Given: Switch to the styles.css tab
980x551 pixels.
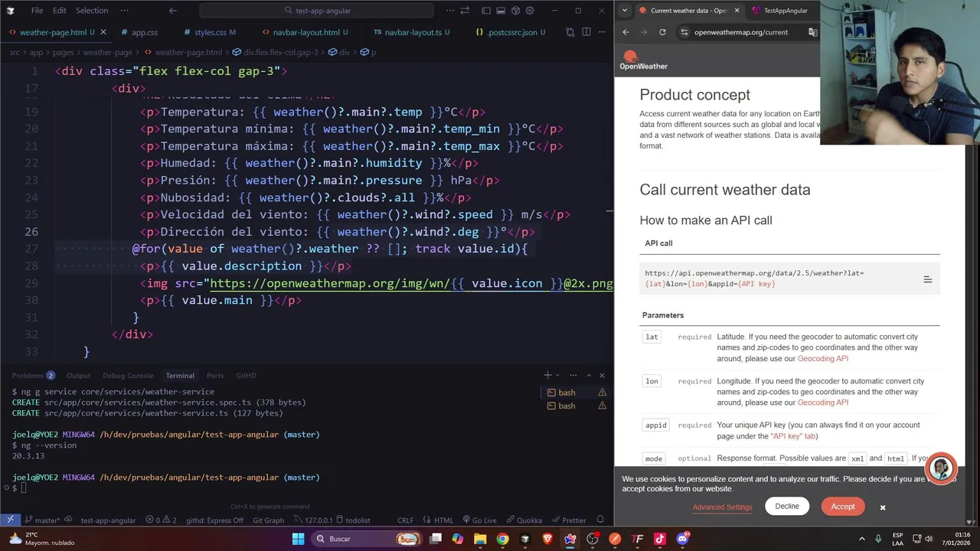Looking at the screenshot, I should pyautogui.click(x=214, y=32).
